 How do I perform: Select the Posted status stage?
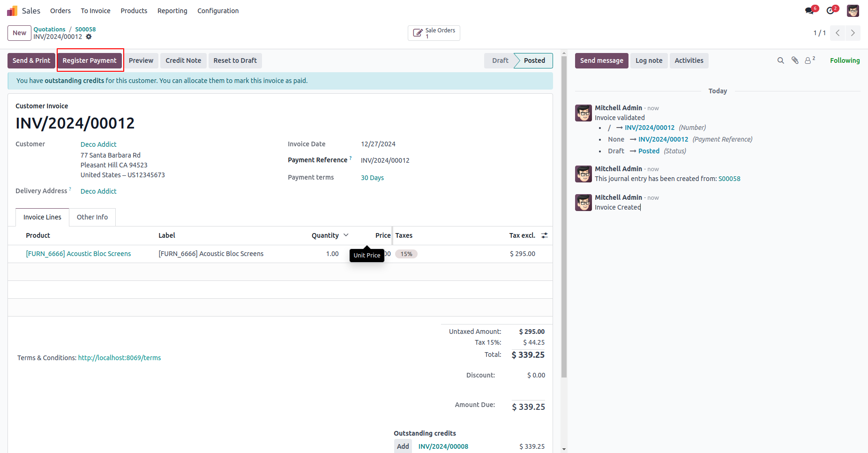coord(534,60)
